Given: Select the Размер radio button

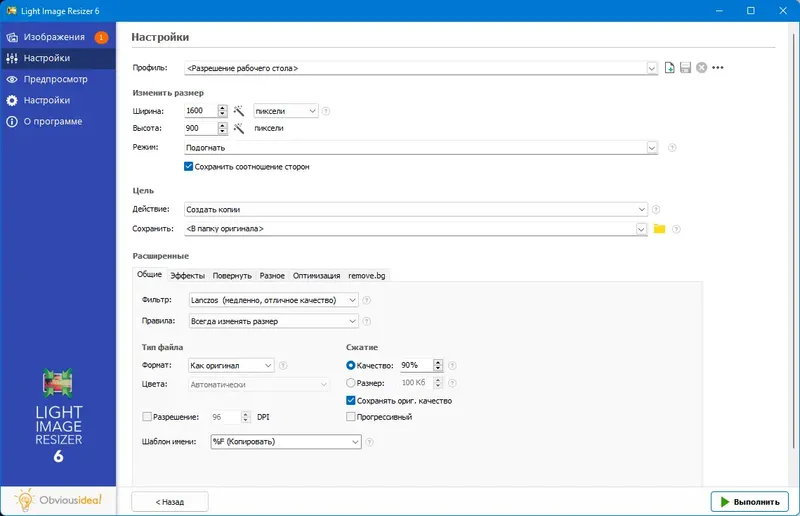Looking at the screenshot, I should 351,383.
